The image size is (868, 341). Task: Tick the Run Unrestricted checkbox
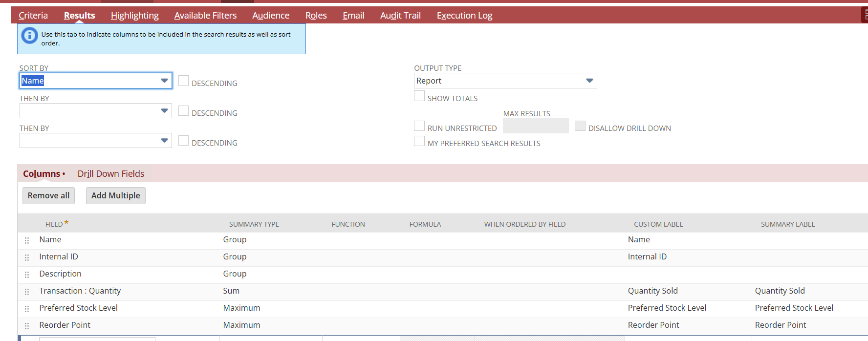(x=419, y=126)
